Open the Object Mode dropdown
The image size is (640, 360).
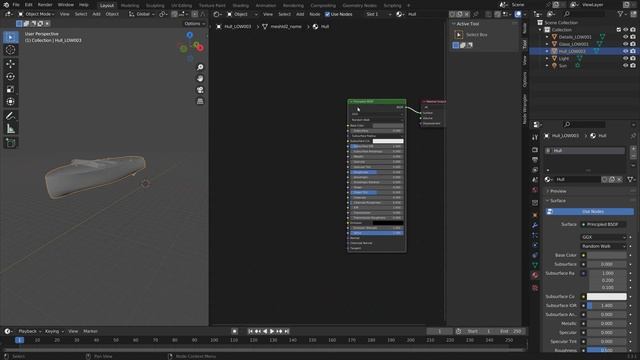coord(36,14)
